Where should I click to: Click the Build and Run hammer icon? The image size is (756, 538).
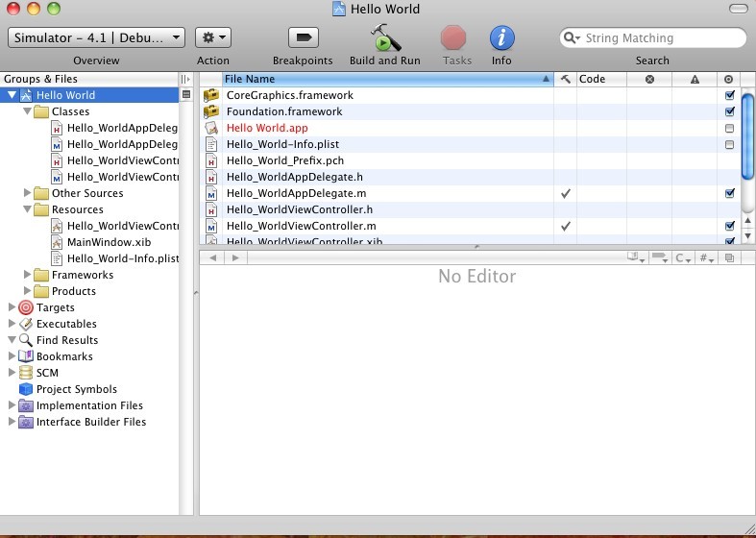coord(385,37)
